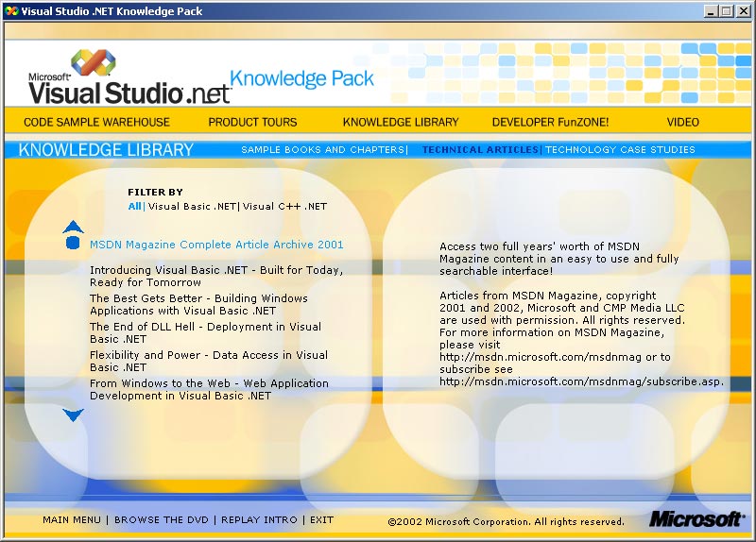Click Exit in the footer

coord(321,520)
